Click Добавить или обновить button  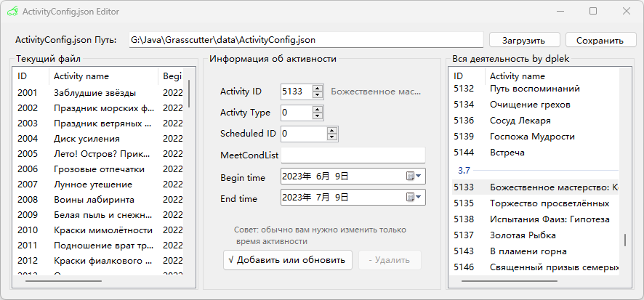click(288, 260)
